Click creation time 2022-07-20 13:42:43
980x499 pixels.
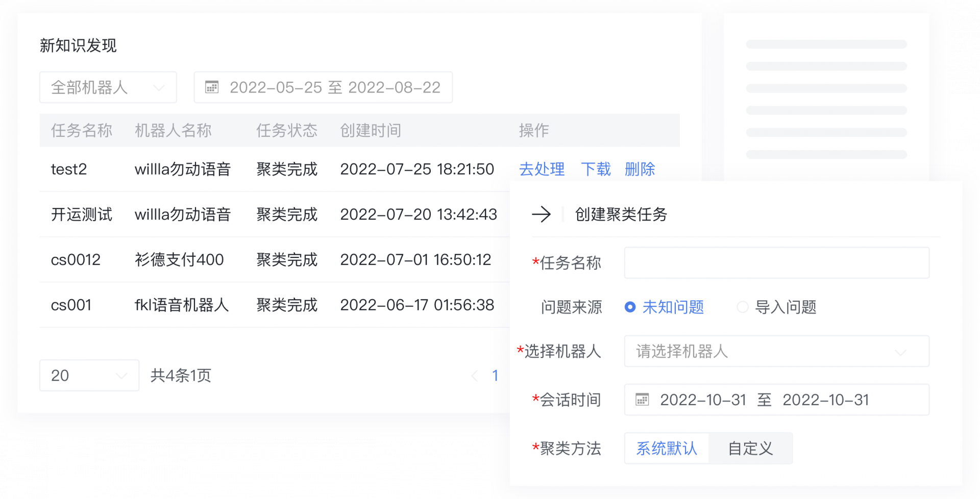(419, 215)
